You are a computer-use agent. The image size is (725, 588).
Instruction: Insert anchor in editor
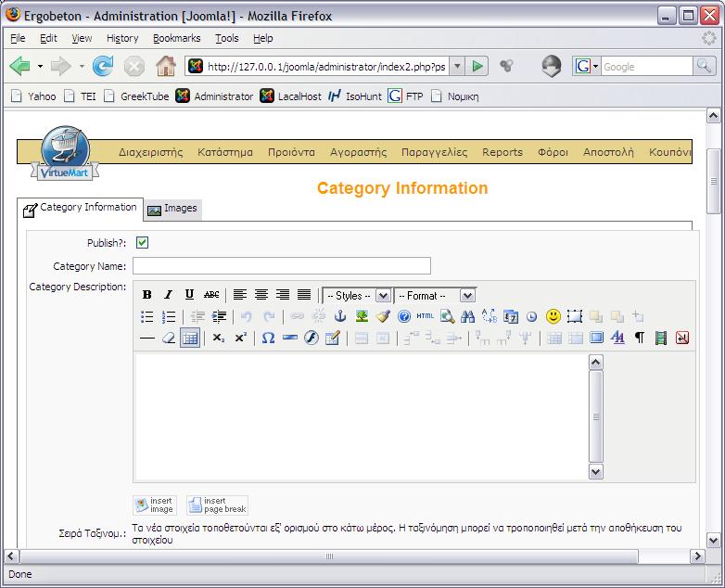[x=340, y=317]
